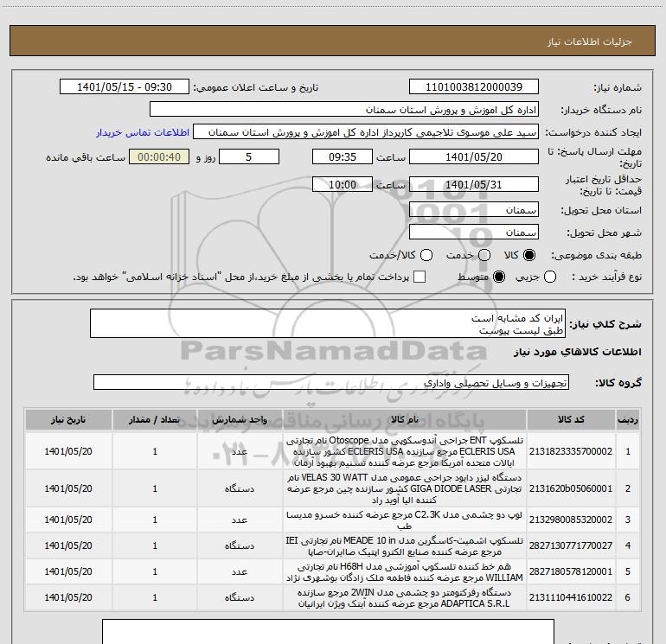Click the goods group field تجهیزات و وسایل تحصیلی واداری
The height and width of the screenshot is (644, 666).
[x=331, y=382]
